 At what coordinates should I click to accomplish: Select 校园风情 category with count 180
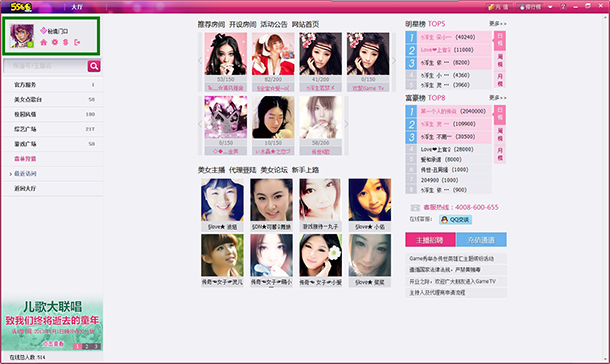(52, 114)
